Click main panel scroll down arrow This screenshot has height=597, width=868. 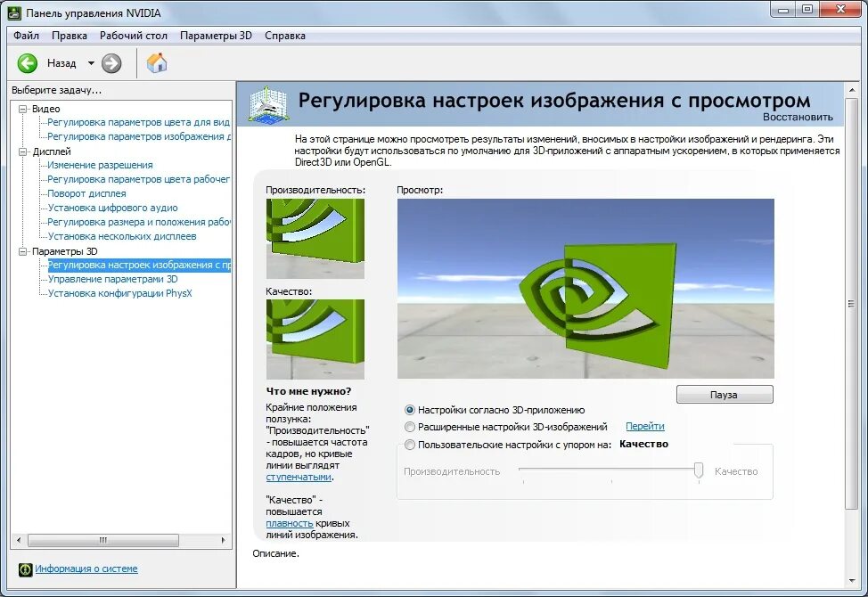[852, 581]
